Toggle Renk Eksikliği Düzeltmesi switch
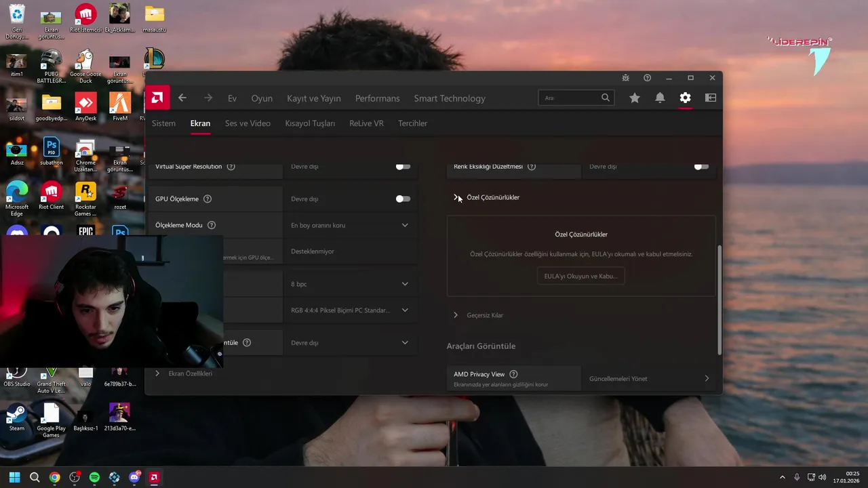Image resolution: width=868 pixels, height=488 pixels. click(701, 167)
